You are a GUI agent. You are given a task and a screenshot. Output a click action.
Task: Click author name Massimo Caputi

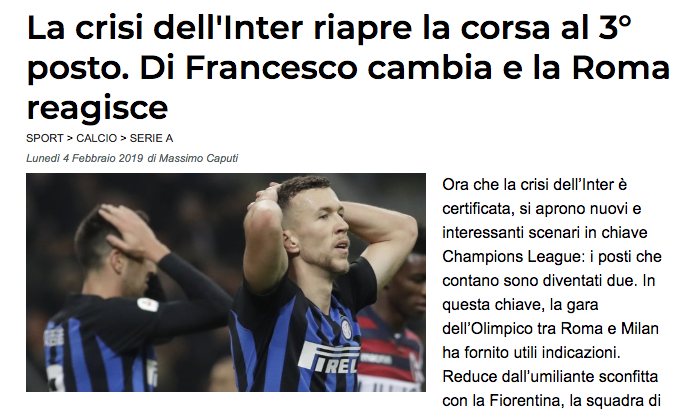(x=198, y=158)
